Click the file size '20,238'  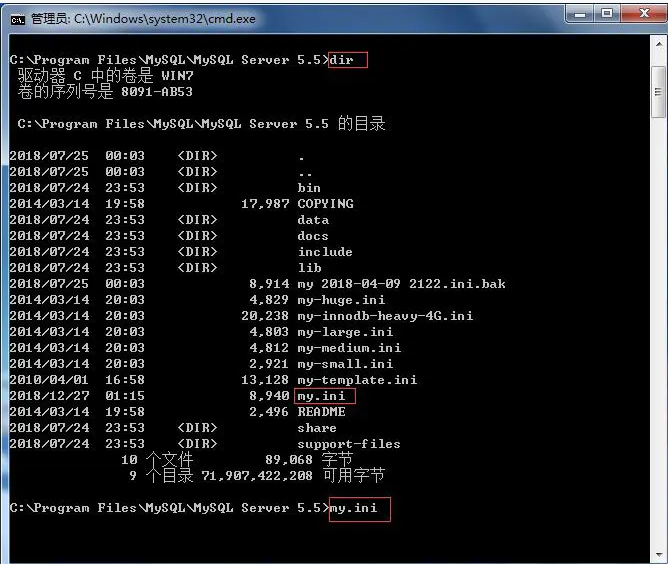265,316
